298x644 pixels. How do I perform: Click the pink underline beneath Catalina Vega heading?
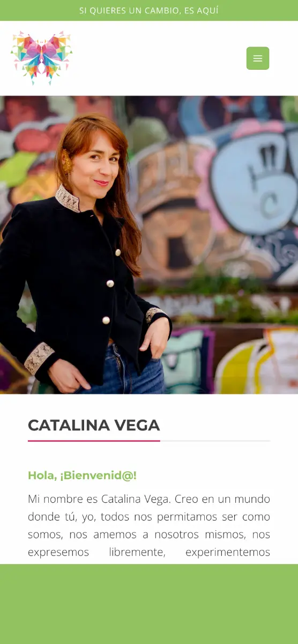tap(94, 441)
